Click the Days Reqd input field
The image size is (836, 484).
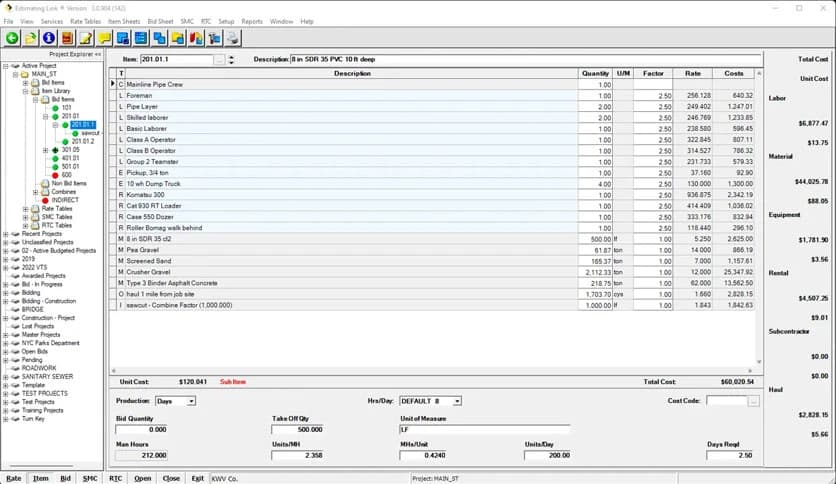[x=730, y=455]
